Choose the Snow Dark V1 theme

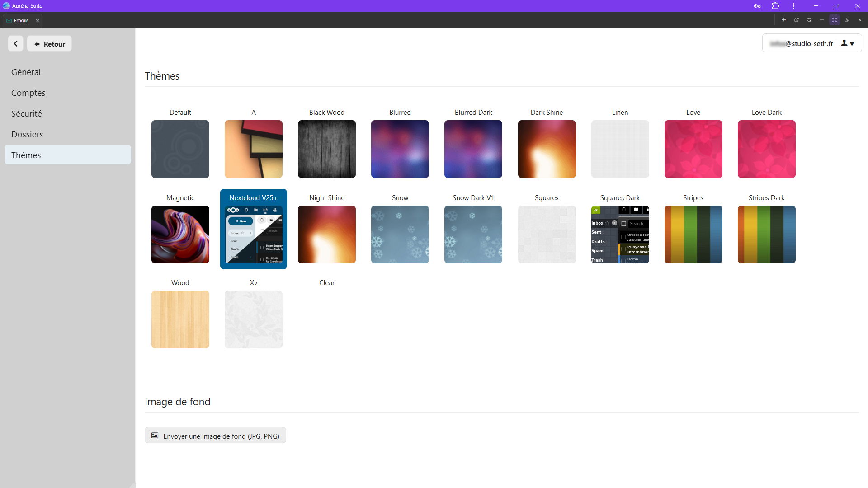point(473,235)
